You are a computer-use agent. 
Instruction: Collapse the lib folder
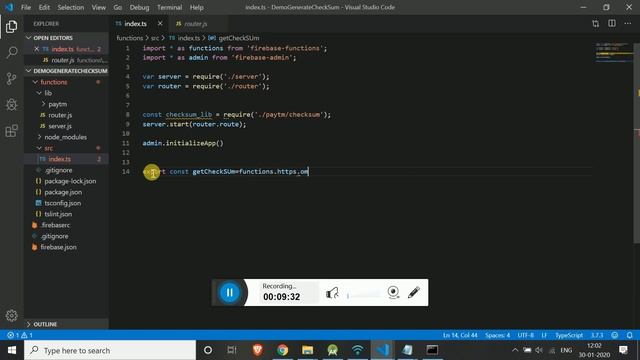click(48, 93)
